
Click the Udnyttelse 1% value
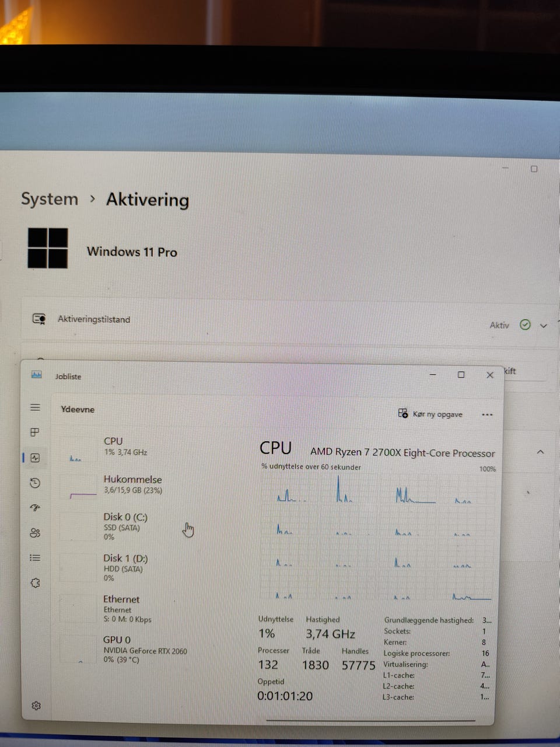coord(267,634)
